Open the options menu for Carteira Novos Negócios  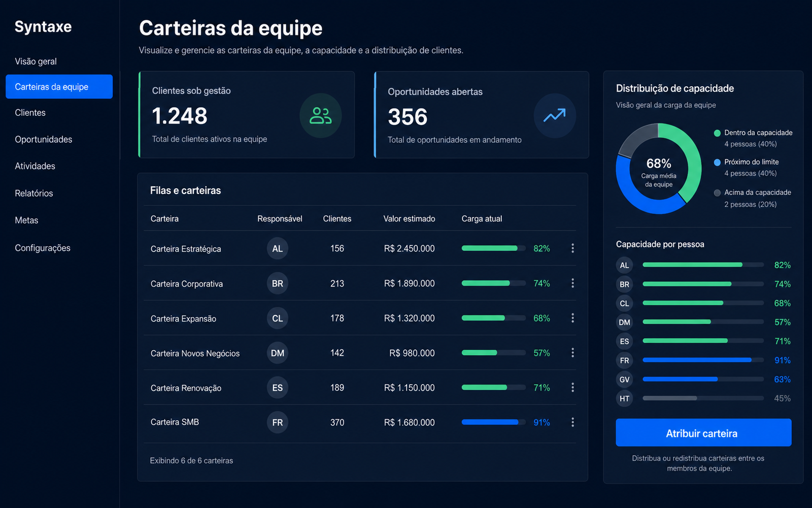[572, 353]
